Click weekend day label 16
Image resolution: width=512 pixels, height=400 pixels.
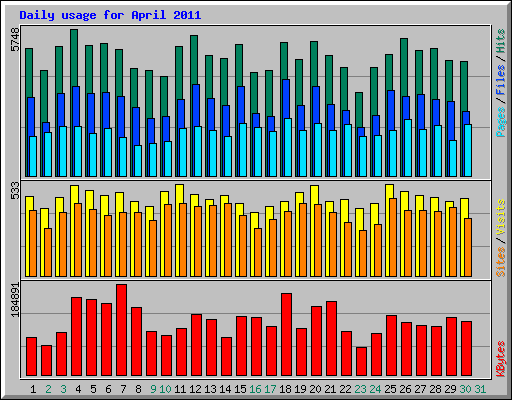point(255,389)
